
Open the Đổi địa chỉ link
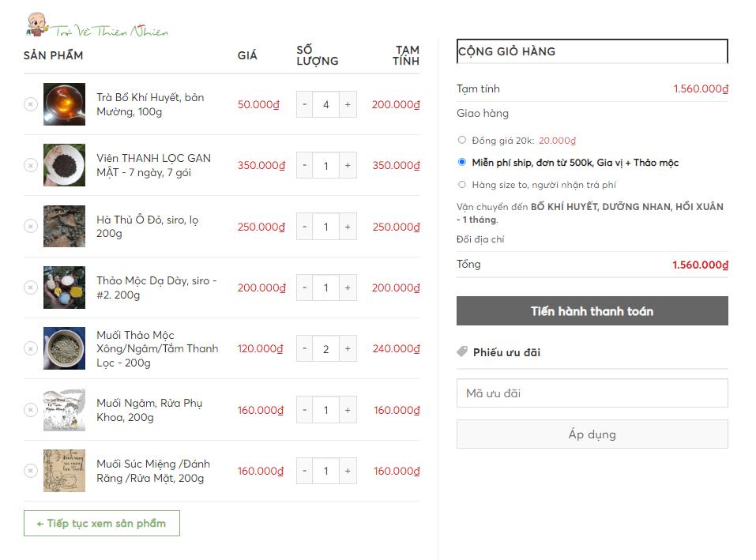[480, 239]
